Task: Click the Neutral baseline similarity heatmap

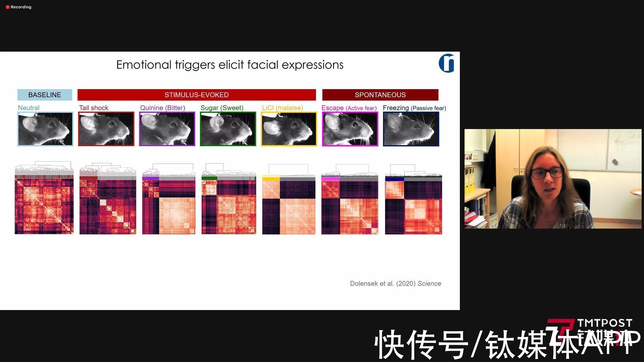Action: pos(44,206)
